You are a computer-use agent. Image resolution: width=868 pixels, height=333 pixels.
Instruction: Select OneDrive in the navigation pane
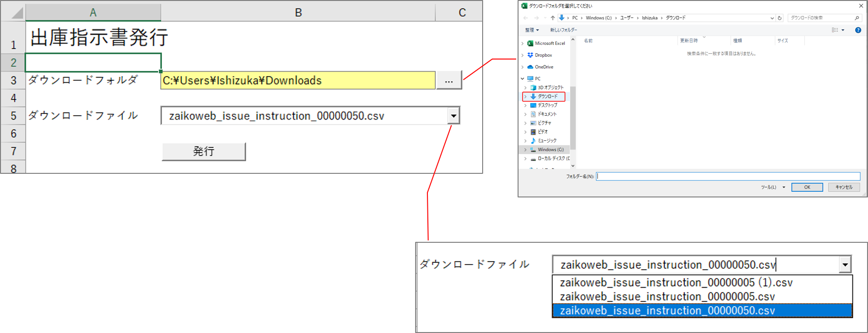[544, 67]
